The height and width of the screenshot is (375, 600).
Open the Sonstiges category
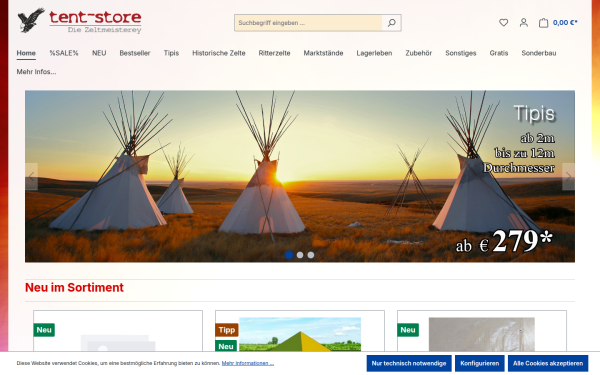click(461, 53)
